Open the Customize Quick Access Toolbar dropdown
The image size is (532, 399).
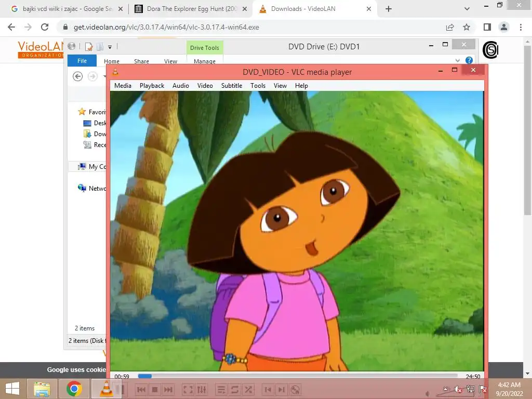coord(110,47)
